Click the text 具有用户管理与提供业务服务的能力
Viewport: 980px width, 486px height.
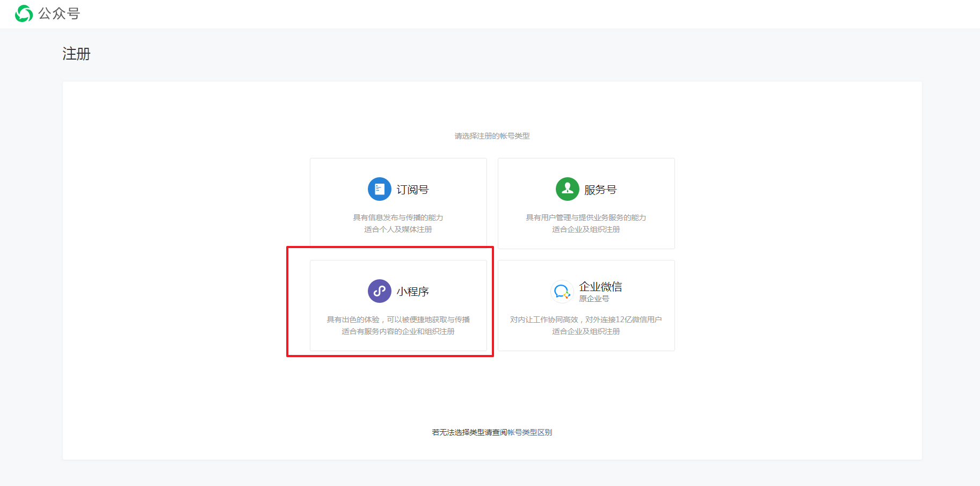point(586,217)
